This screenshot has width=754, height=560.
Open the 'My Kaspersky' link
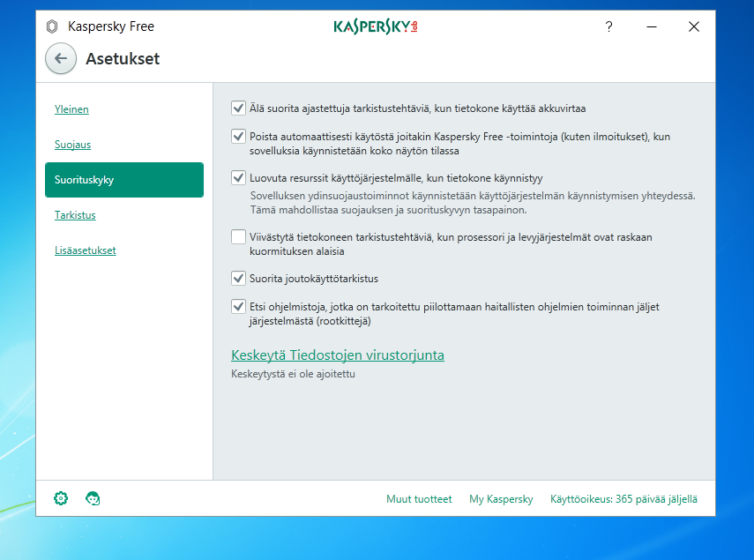click(x=501, y=499)
